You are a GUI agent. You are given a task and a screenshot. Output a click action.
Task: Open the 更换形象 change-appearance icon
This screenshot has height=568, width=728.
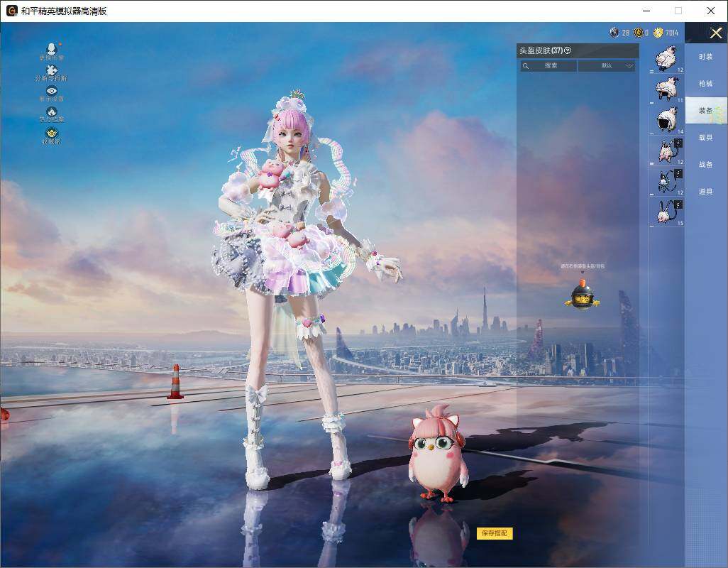(52, 49)
